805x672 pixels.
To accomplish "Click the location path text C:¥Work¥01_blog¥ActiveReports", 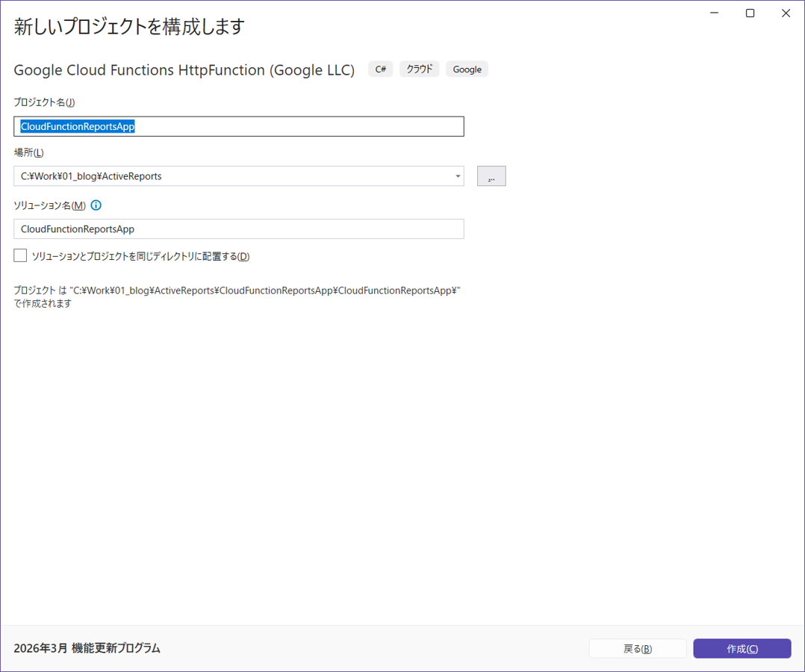I will click(91, 176).
